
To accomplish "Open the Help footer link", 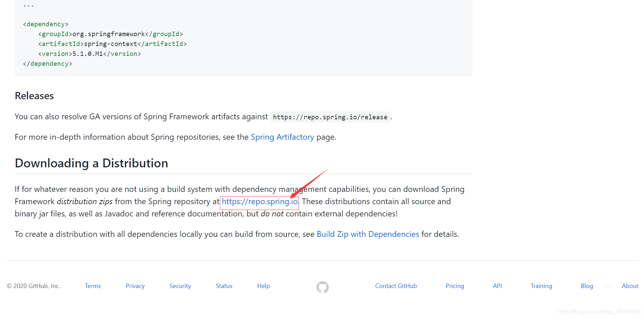I will tap(263, 286).
